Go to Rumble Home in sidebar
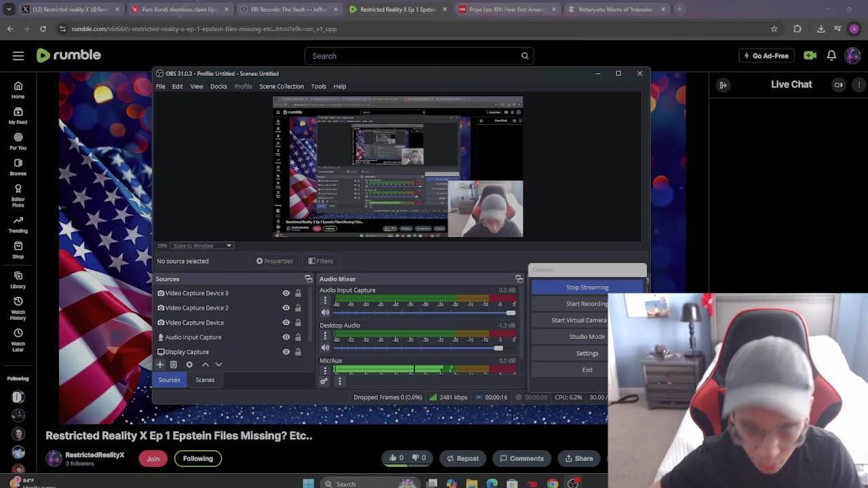This screenshot has height=488, width=868. 18,89
